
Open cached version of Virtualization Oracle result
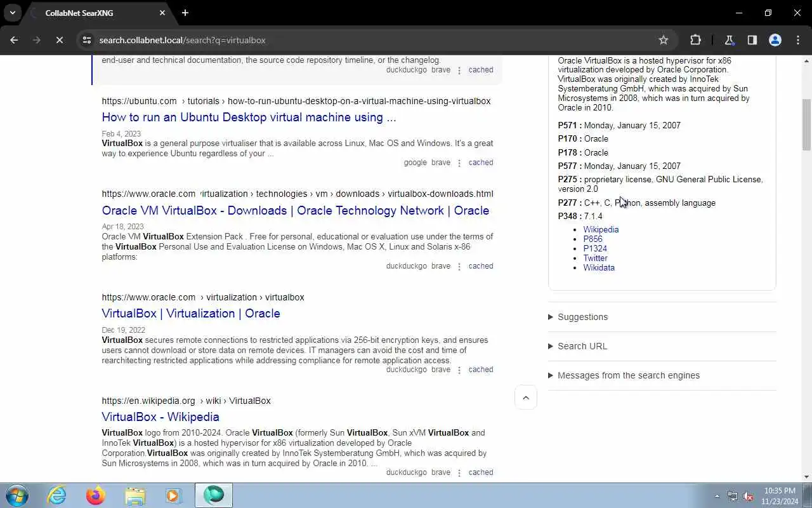(x=481, y=370)
